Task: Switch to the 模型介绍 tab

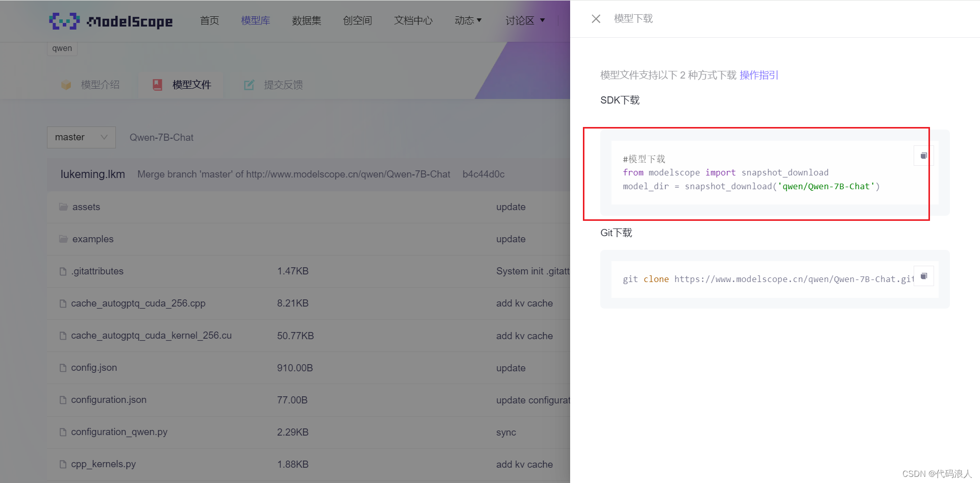Action: [91, 85]
